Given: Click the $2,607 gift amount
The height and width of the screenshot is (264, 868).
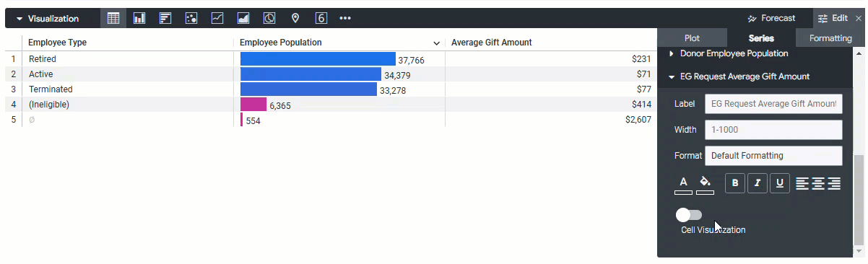Looking at the screenshot, I should pos(638,120).
